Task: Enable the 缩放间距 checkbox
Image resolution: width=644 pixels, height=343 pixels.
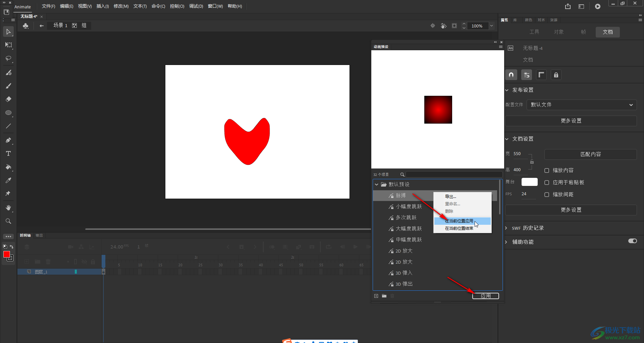Action: tap(547, 195)
